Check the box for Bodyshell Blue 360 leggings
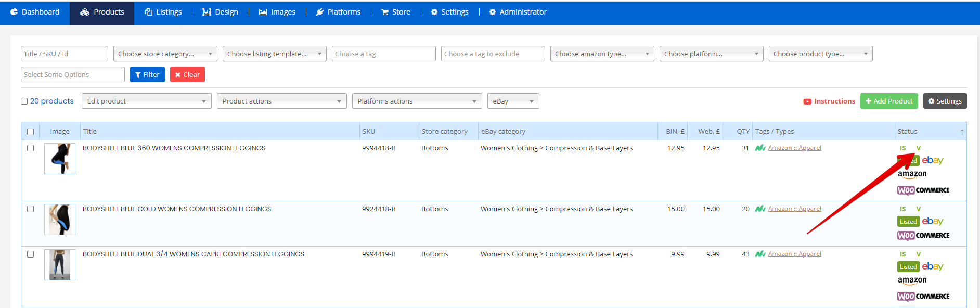Image resolution: width=980 pixels, height=308 pixels. [30, 148]
